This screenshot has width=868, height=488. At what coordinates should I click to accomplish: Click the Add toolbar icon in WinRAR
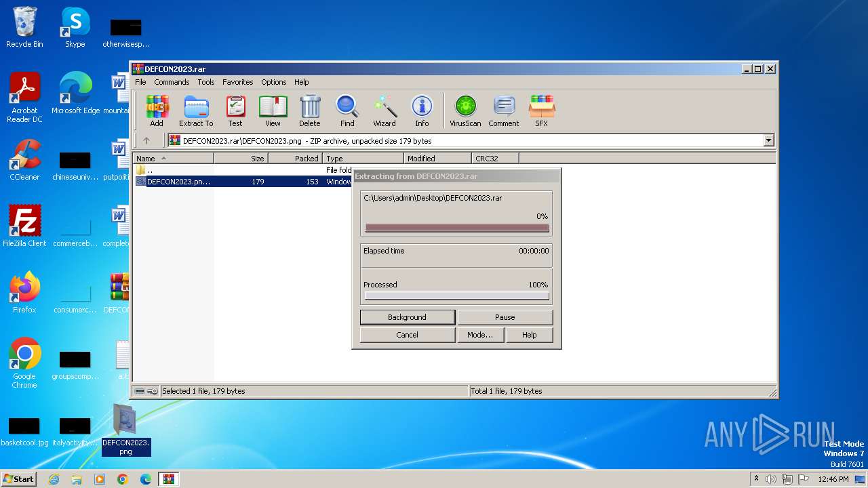(157, 111)
